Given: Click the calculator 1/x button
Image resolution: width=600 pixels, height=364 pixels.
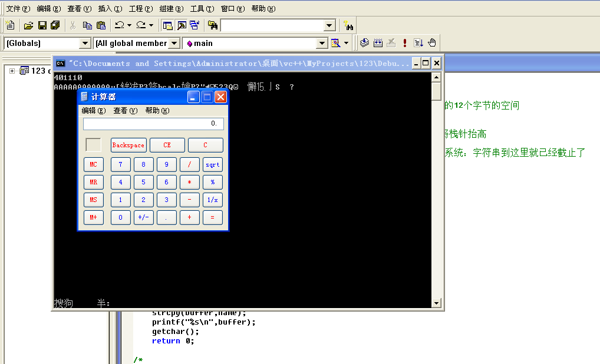Looking at the screenshot, I should 212,200.
